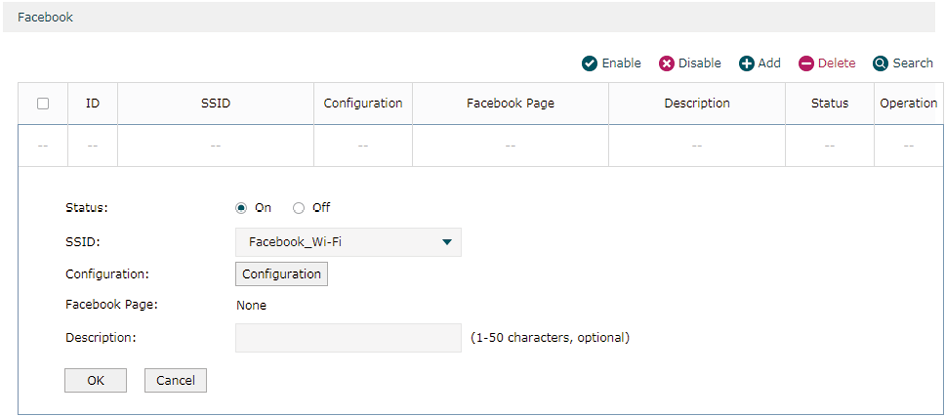The width and height of the screenshot is (945, 418).
Task: Click the Status column header
Action: 830,104
